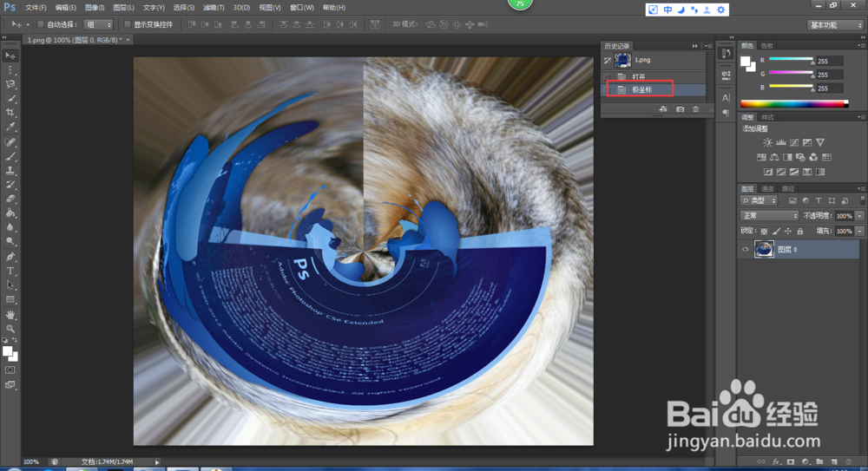Screen dimensions: 868x471
Task: Select the Move tool in toolbox
Action: 10,56
